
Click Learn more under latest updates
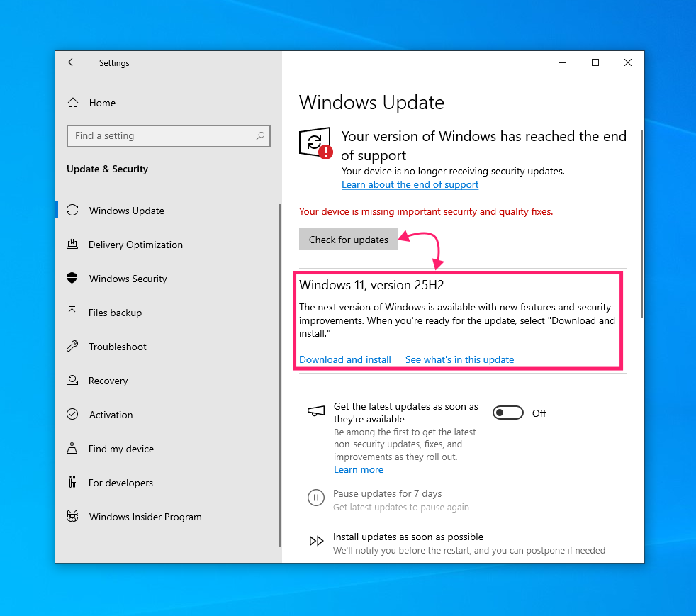[x=358, y=469]
